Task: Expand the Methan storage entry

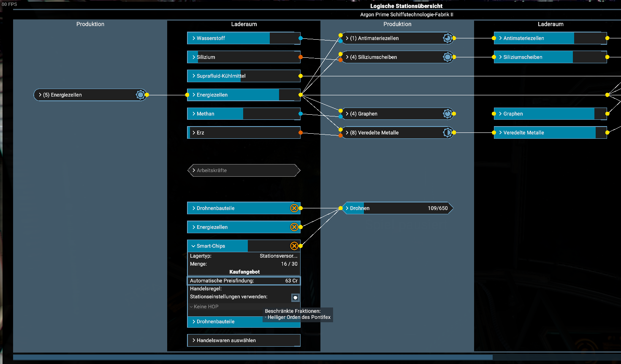Action: (244, 113)
